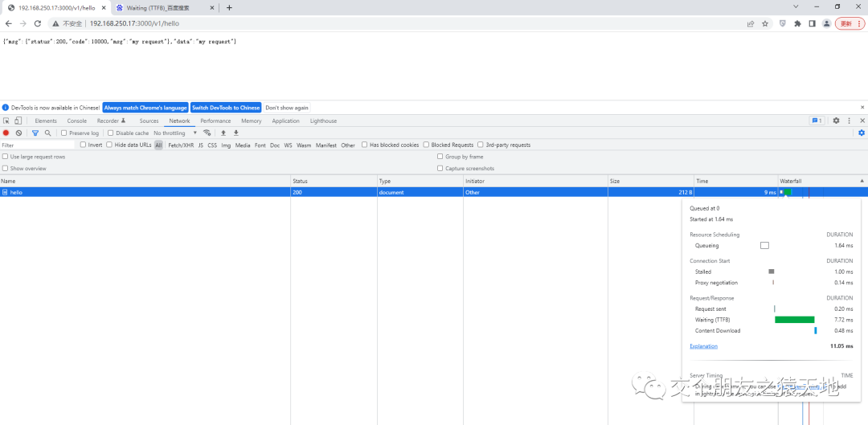Click the browser forward arrow
Viewport: 868px width, 425px height.
pos(23,24)
